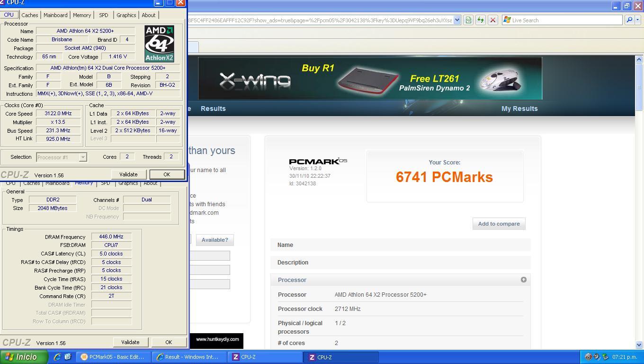Click OK in the lower CPU-Z window

click(169, 342)
